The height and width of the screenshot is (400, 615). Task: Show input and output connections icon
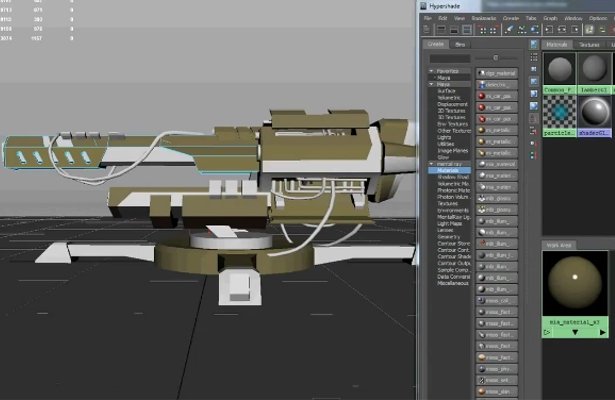(x=562, y=29)
